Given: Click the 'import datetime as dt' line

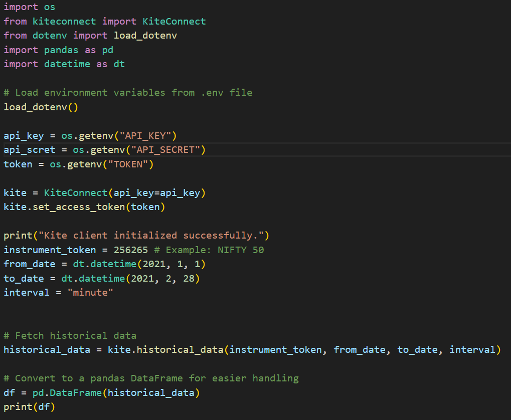Looking at the screenshot, I should coord(64,64).
